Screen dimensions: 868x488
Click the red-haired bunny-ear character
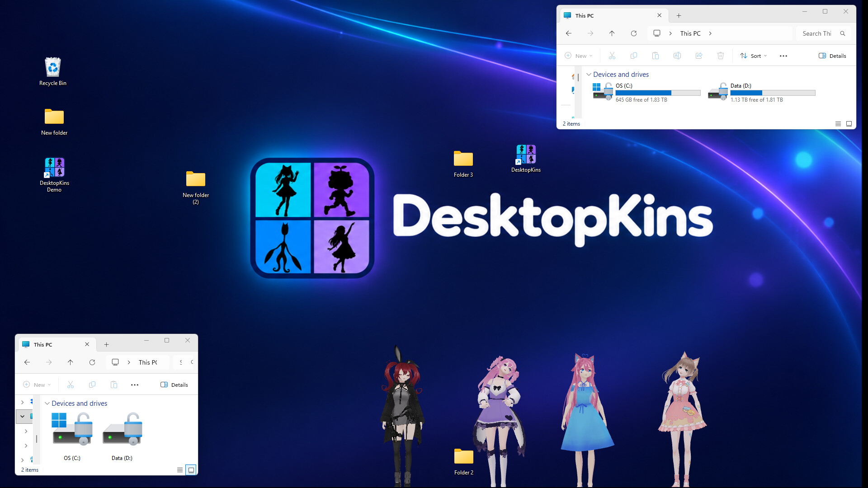tap(402, 416)
